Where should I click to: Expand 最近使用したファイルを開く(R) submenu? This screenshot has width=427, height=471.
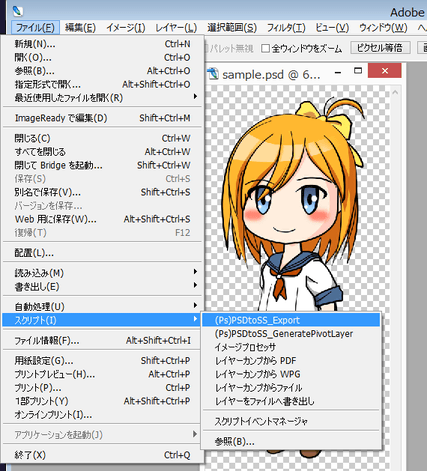click(x=102, y=98)
